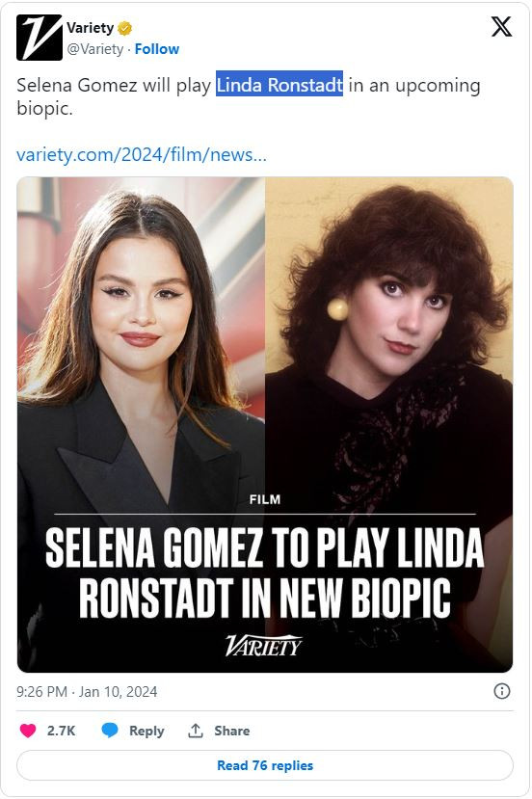Click the Variety display name
Screen dimensions: 532x799
tap(91, 28)
